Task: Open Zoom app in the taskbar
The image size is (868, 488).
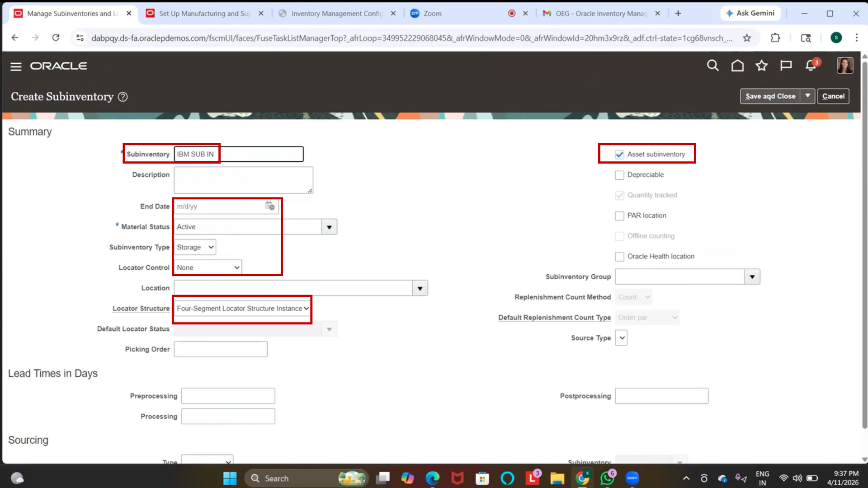Action: [632, 478]
